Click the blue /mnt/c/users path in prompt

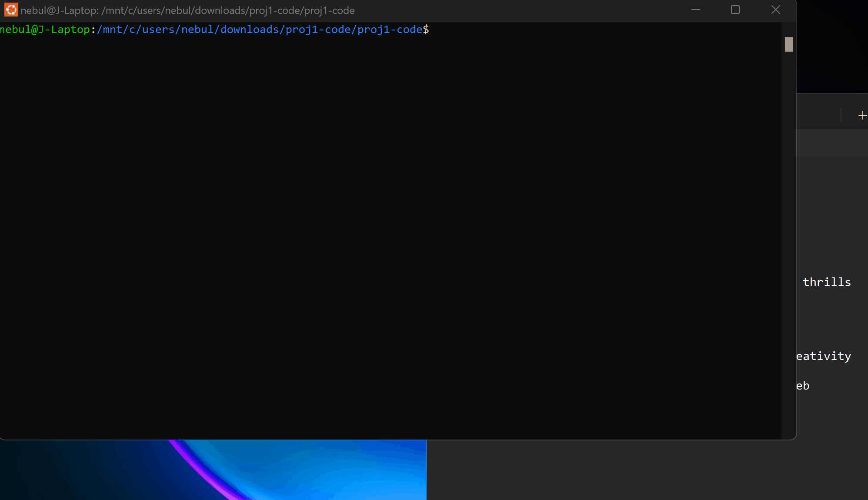(259, 30)
